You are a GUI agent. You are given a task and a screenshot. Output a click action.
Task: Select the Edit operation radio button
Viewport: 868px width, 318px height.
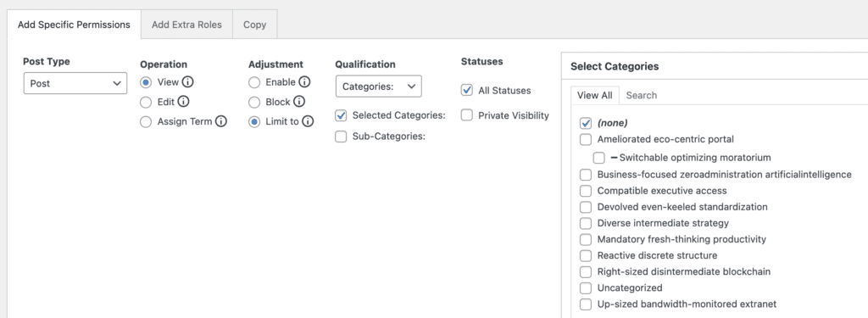click(x=146, y=103)
